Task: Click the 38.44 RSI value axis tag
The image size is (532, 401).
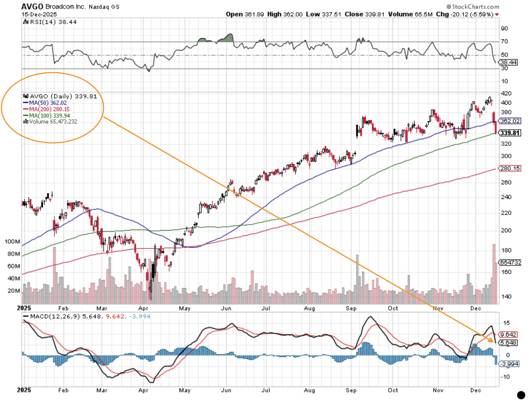Action: [x=508, y=62]
